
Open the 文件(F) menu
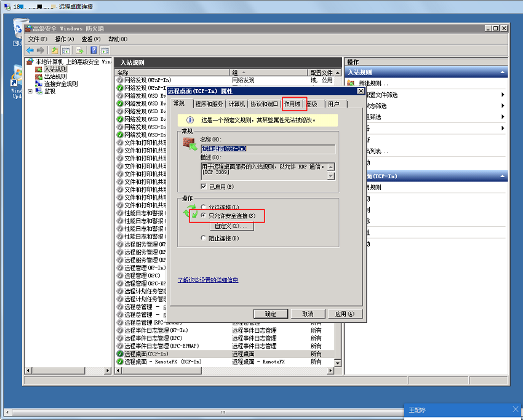tap(38, 39)
